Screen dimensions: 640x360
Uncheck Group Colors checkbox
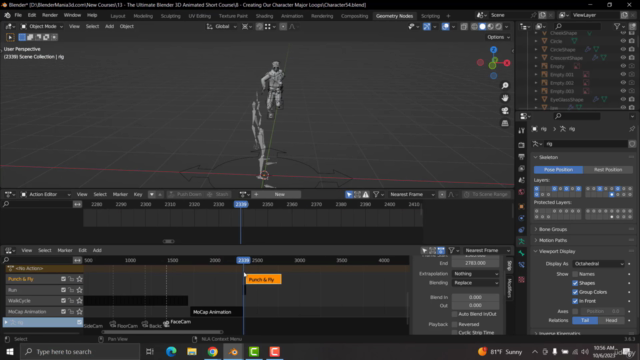575,292
